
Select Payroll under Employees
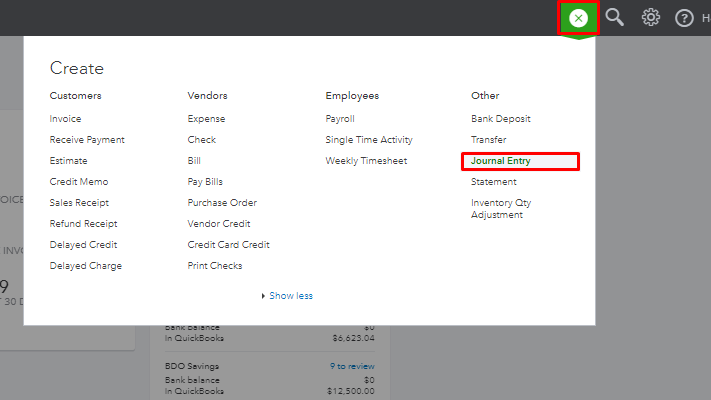340,119
